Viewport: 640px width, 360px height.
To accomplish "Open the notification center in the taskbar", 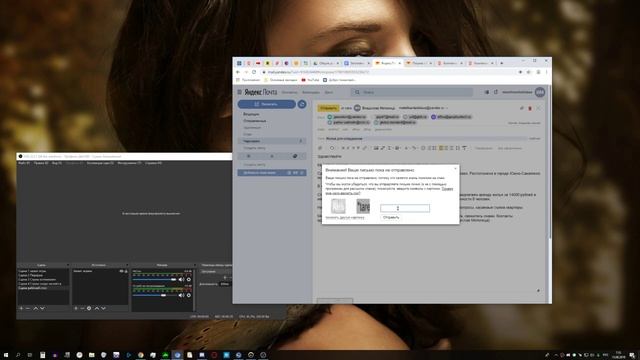I will [x=632, y=355].
